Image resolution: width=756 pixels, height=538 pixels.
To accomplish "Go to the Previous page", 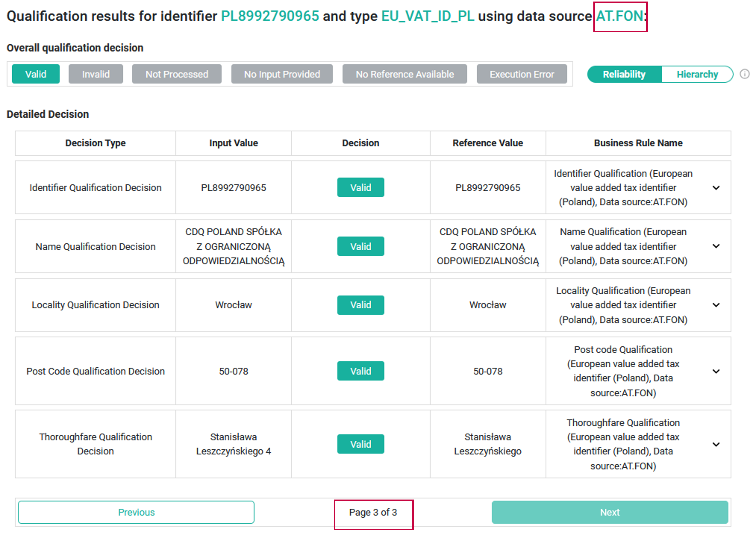I will 136,512.
